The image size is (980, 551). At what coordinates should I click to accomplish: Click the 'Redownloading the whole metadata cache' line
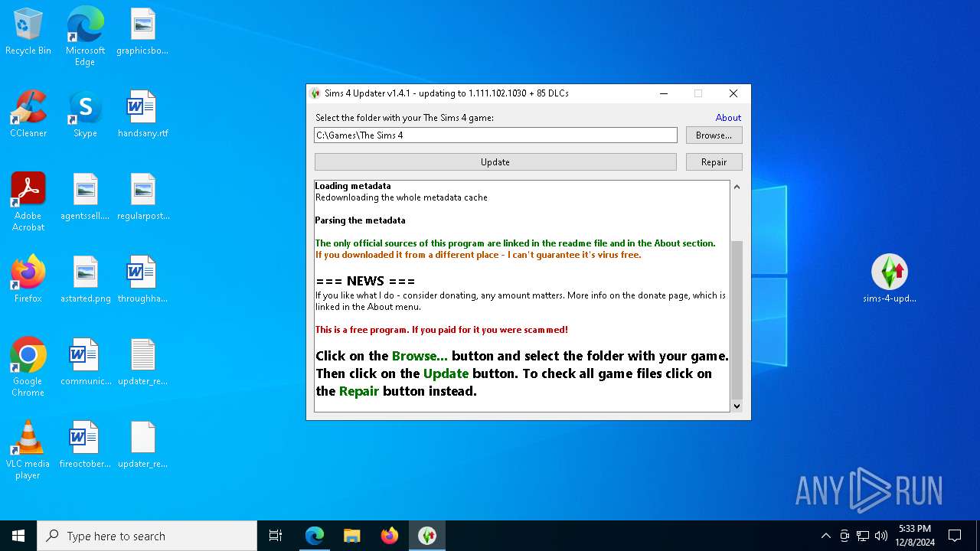pos(401,197)
